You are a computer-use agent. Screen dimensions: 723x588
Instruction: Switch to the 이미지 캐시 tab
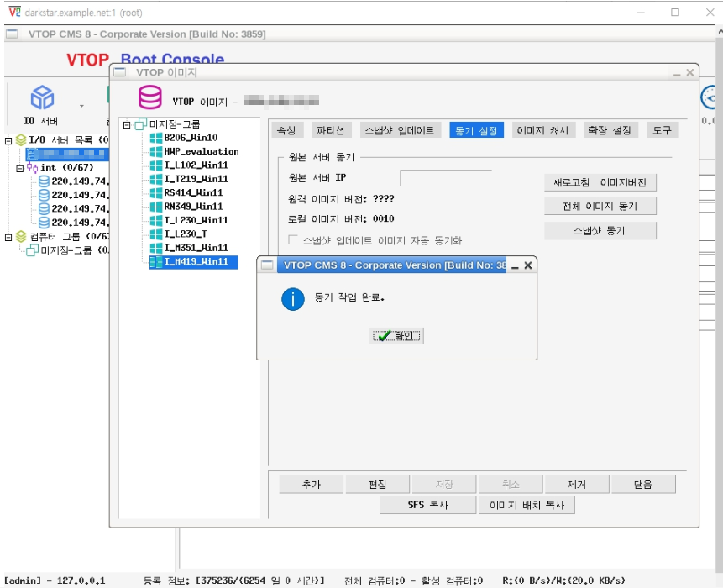(x=543, y=130)
